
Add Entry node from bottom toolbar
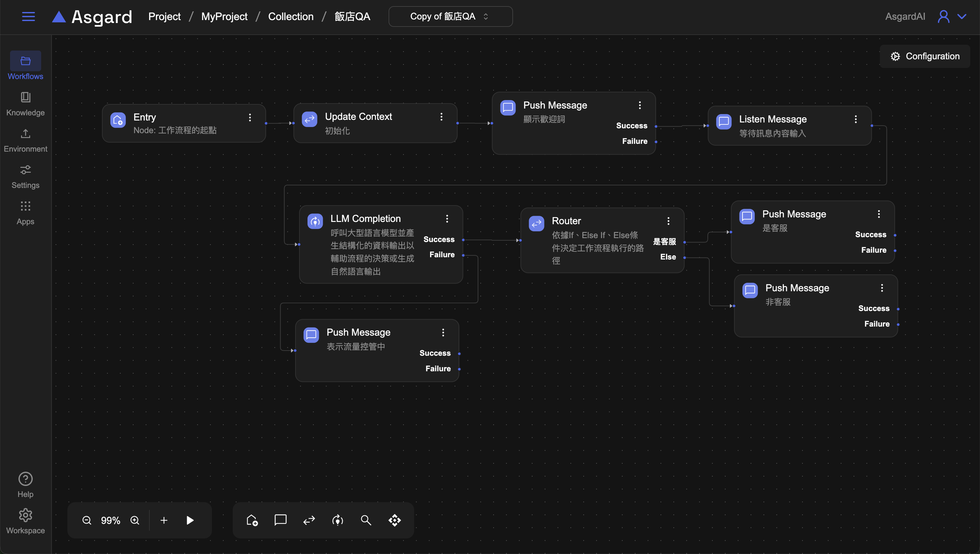pos(252,520)
